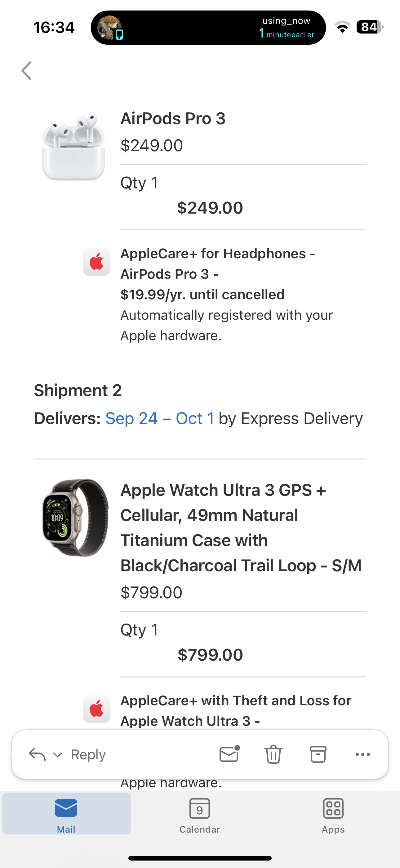Tap the AppleCare+ for Headphones logo
This screenshot has width=400, height=868.
[97, 262]
